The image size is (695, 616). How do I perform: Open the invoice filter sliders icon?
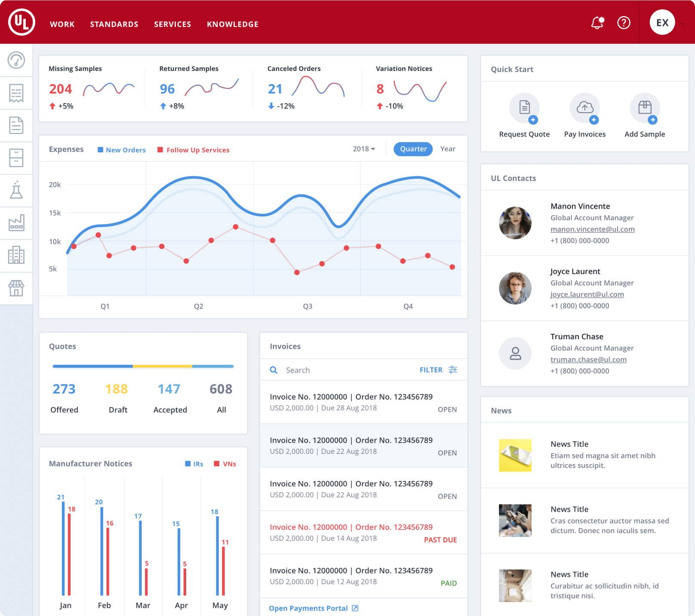[453, 370]
